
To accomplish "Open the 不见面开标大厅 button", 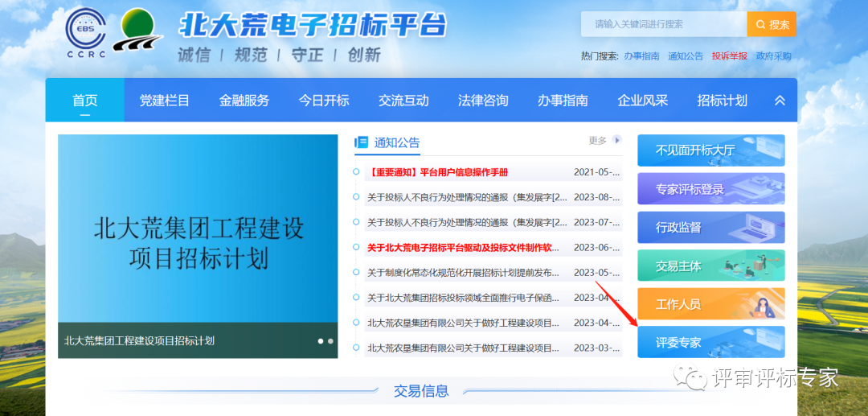I will coord(710,150).
